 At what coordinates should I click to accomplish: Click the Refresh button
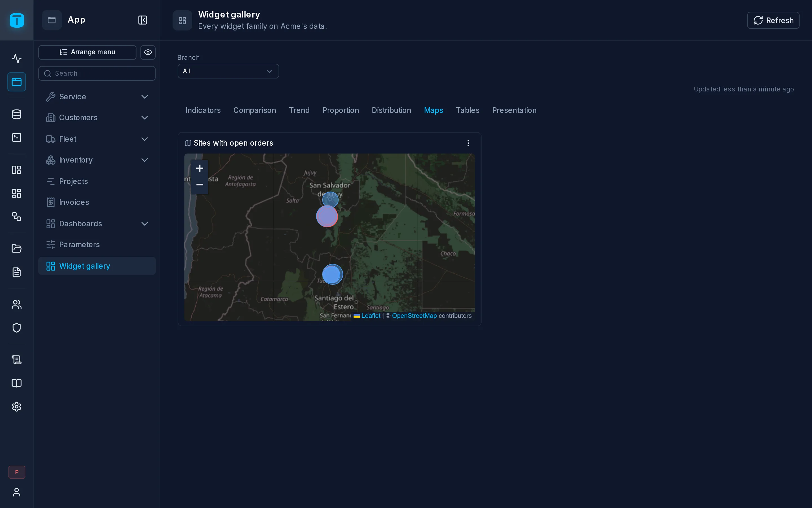[773, 21]
